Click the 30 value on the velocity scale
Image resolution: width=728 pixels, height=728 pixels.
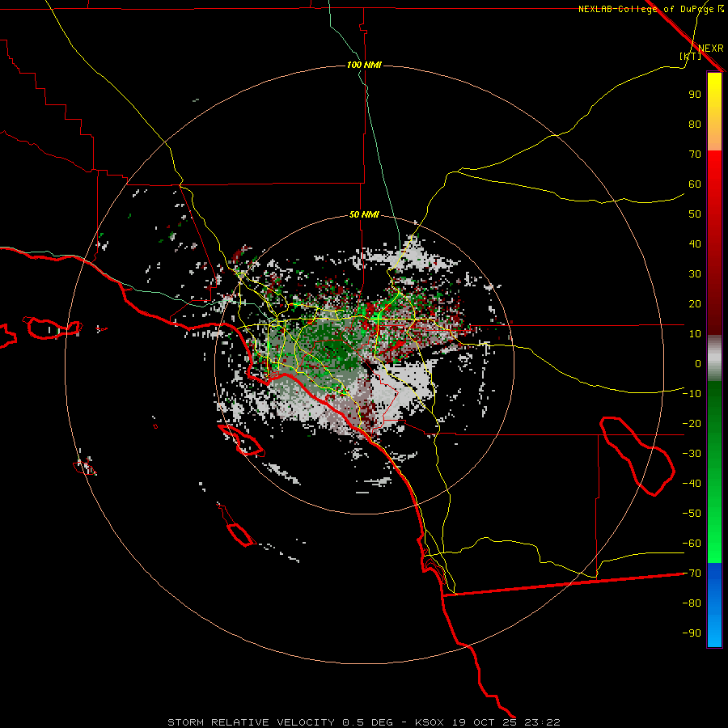pyautogui.click(x=695, y=274)
